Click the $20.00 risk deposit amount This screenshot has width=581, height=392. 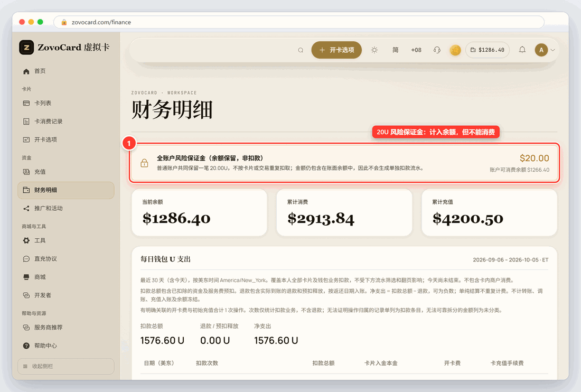pos(535,158)
